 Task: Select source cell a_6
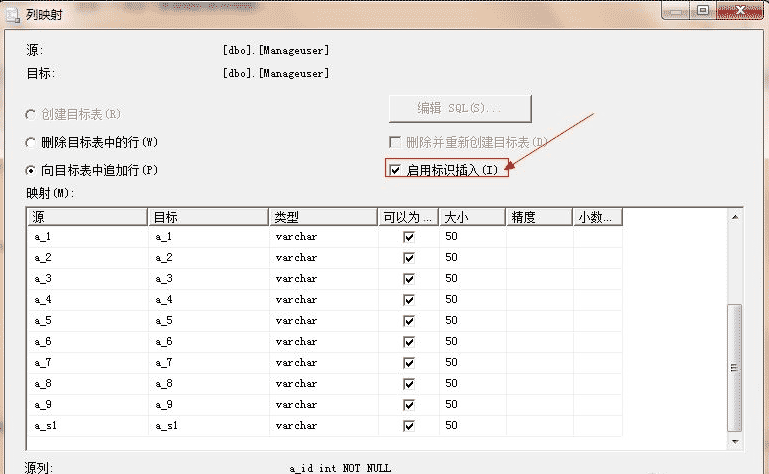pyautogui.click(x=87, y=342)
